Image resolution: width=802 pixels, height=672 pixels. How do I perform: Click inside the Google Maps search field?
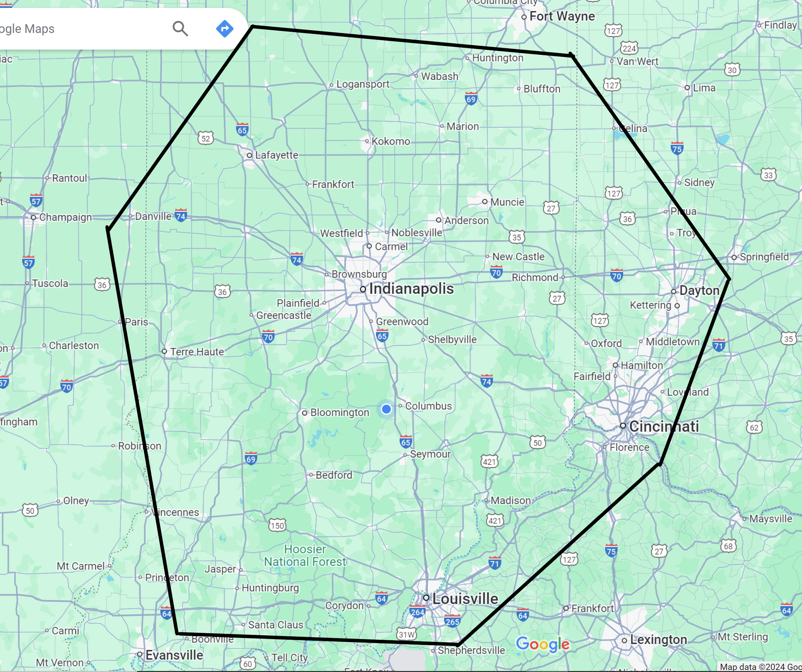click(84, 28)
